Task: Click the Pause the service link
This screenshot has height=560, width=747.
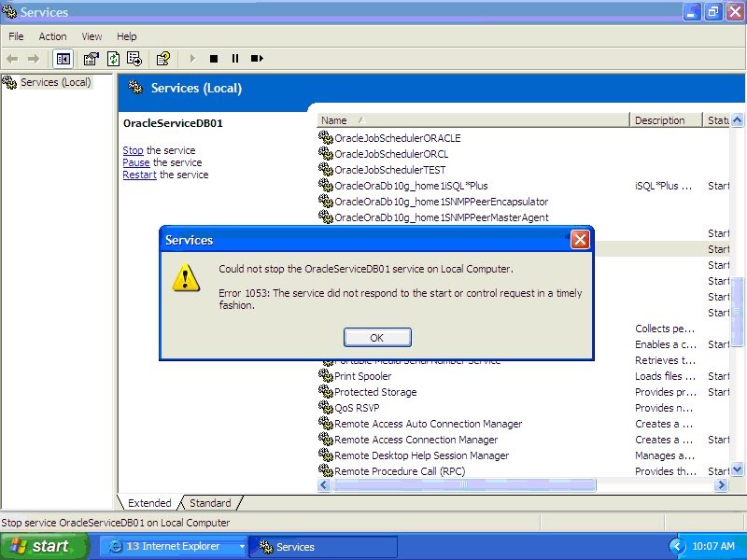Action: [136, 162]
